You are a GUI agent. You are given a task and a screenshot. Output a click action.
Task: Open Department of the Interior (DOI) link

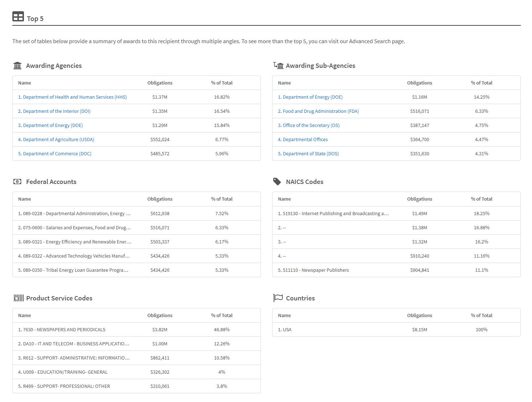[54, 111]
